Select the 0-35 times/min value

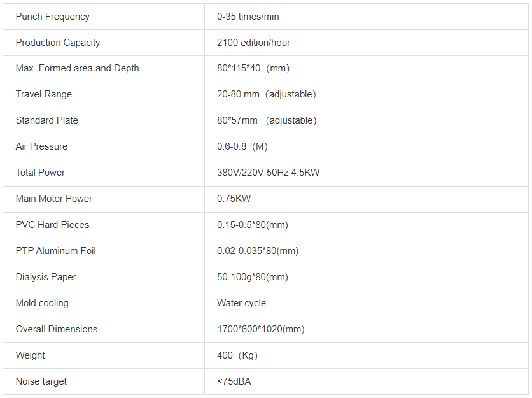[x=248, y=17]
